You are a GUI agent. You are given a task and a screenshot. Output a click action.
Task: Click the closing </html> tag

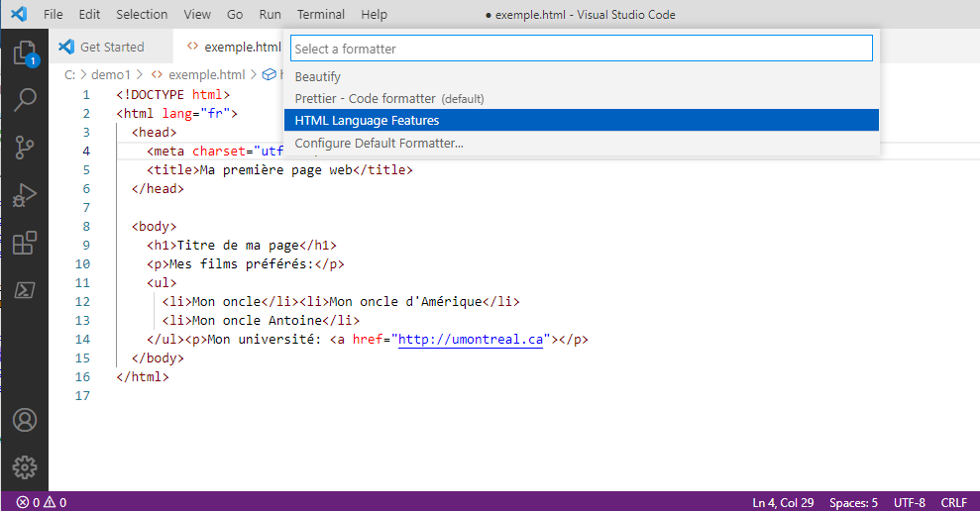click(143, 376)
